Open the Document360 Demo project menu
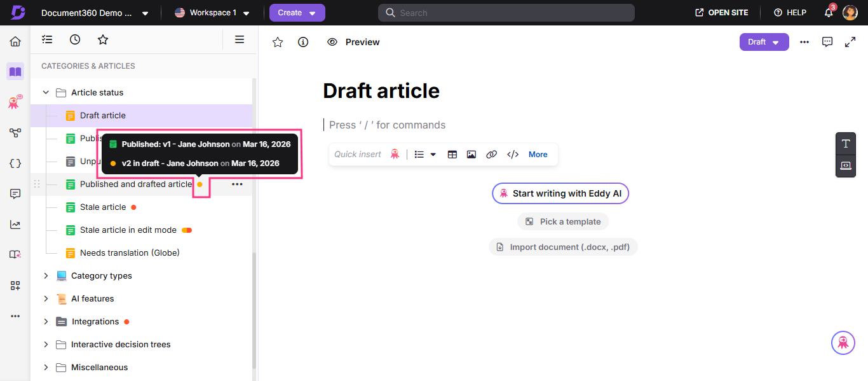This screenshot has width=868, height=381. click(x=92, y=12)
